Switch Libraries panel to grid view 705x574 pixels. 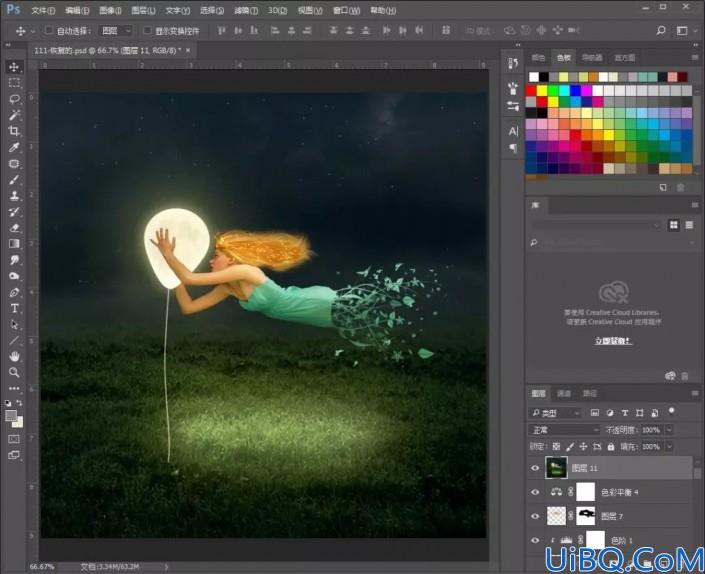pyautogui.click(x=674, y=225)
